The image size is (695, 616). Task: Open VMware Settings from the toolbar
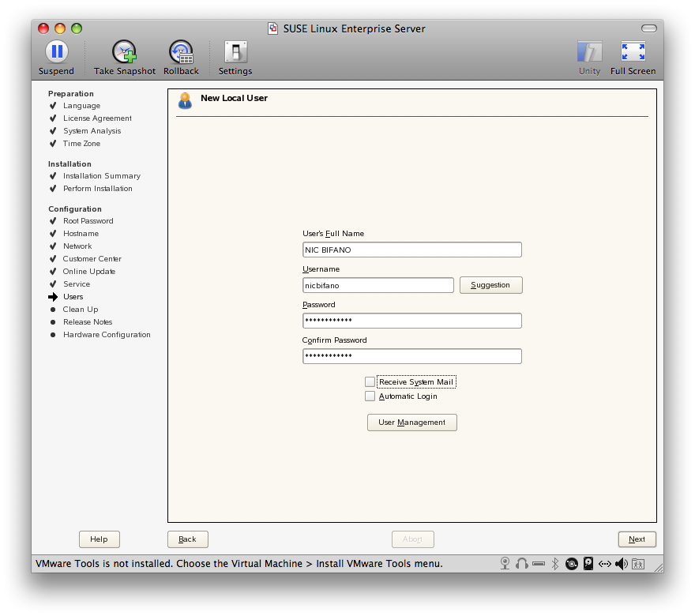[235, 53]
